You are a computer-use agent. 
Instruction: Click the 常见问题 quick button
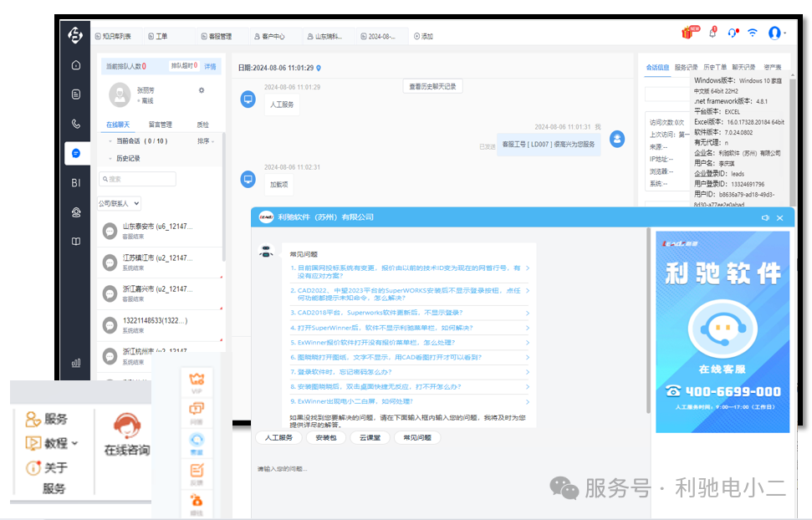(417, 437)
